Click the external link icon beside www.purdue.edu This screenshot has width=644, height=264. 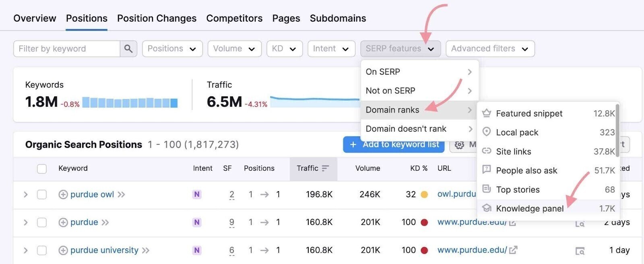coord(513,250)
